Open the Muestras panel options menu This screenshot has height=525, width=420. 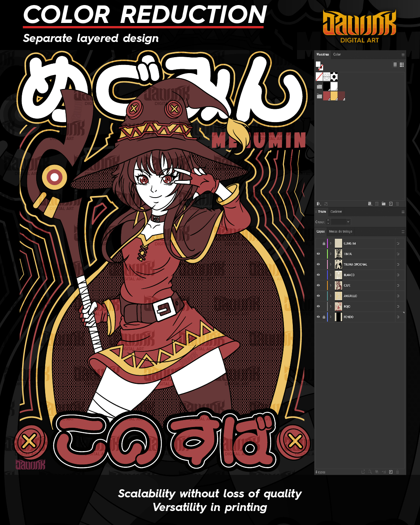click(x=403, y=54)
